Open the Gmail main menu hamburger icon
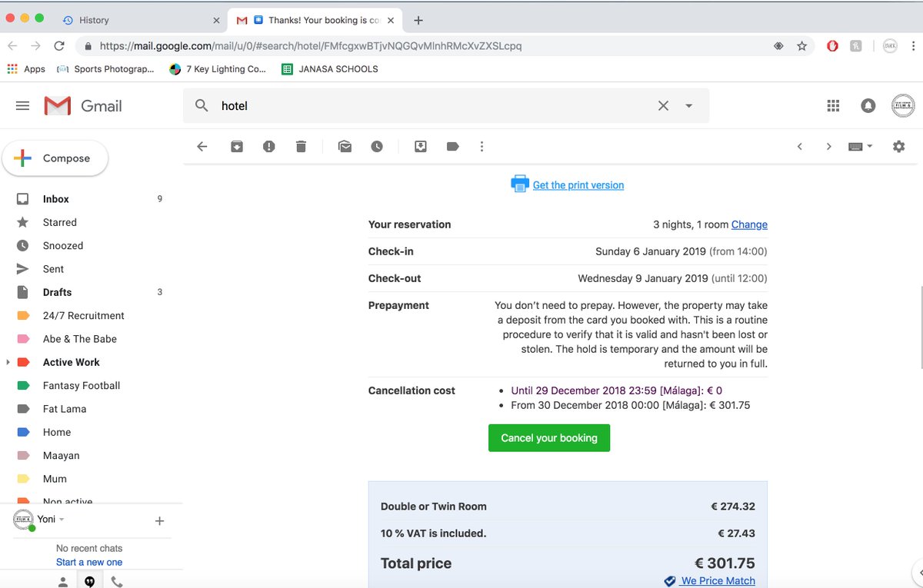Image resolution: width=923 pixels, height=588 pixels. (x=22, y=106)
